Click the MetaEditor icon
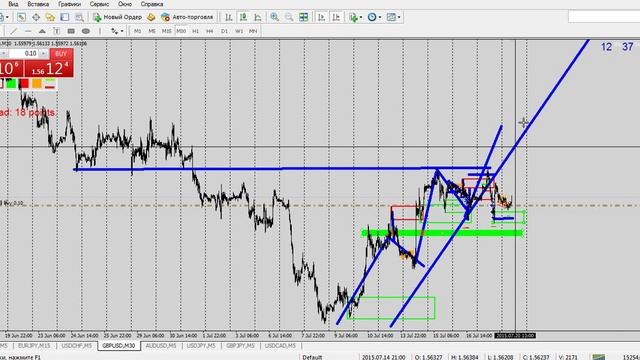The height and width of the screenshot is (360, 640). (x=151, y=17)
